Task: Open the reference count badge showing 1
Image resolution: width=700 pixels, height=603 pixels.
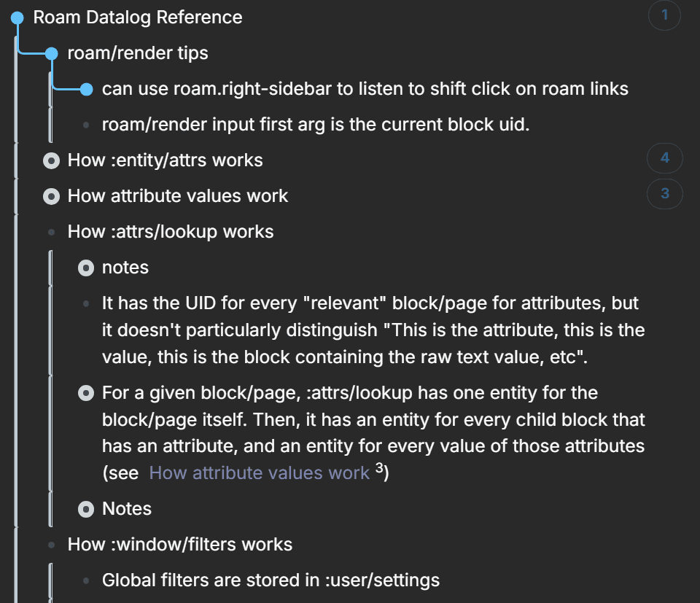Action: [664, 15]
